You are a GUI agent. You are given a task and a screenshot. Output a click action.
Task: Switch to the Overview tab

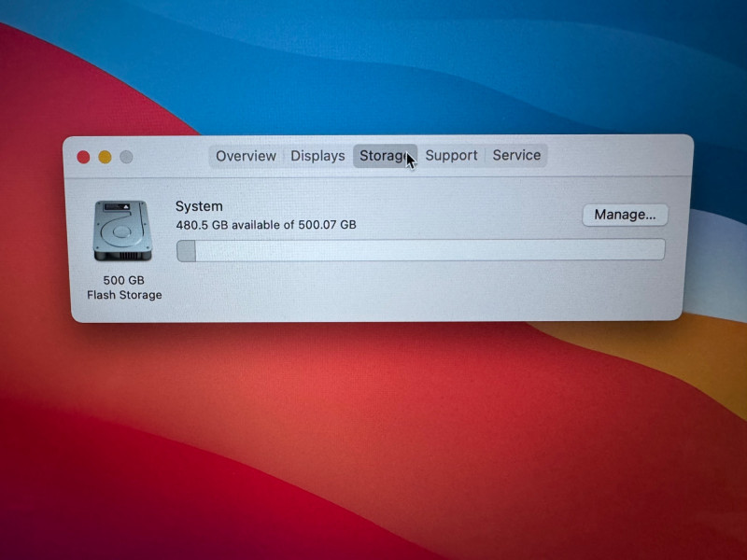click(246, 156)
